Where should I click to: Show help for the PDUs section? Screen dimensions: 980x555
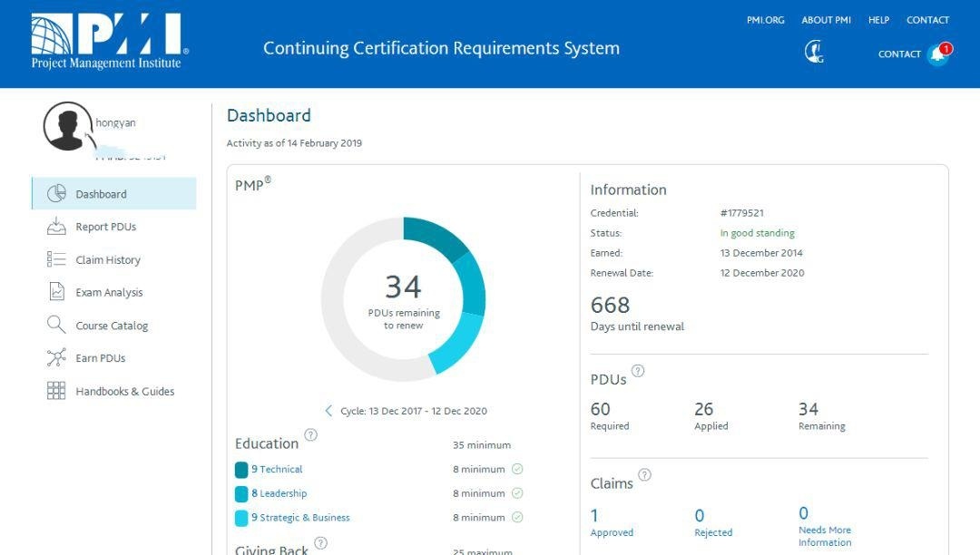638,371
